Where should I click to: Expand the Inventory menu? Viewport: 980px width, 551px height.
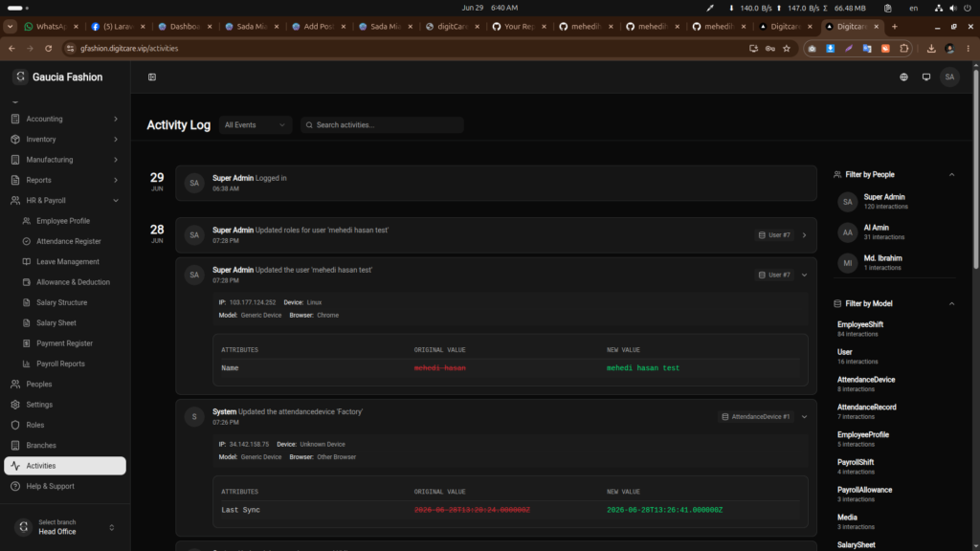pyautogui.click(x=65, y=140)
